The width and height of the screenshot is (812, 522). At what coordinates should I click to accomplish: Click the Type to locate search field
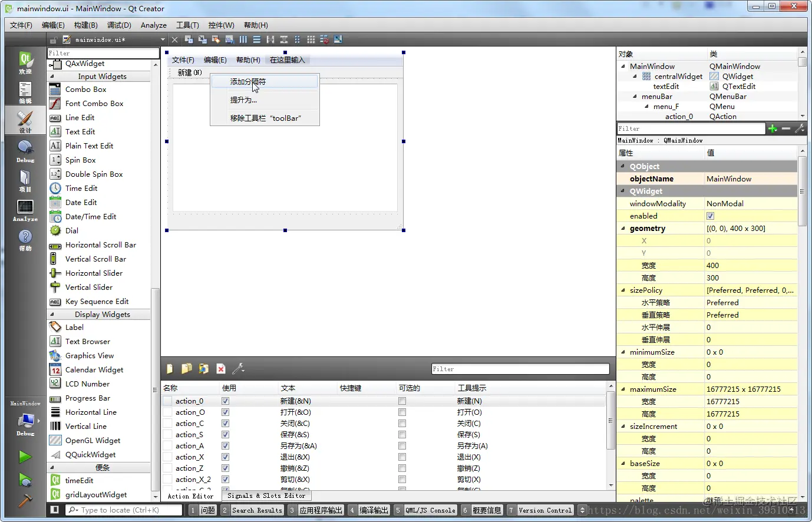124,510
